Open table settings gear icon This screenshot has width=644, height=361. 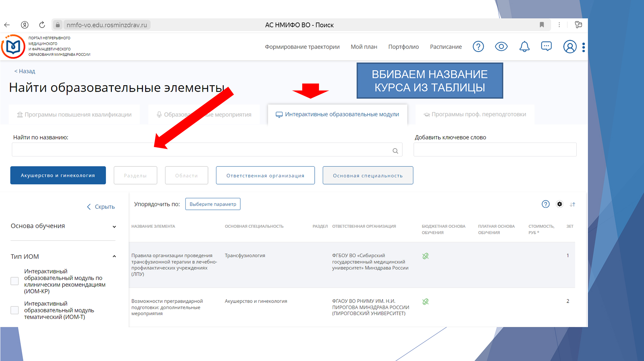[560, 204]
